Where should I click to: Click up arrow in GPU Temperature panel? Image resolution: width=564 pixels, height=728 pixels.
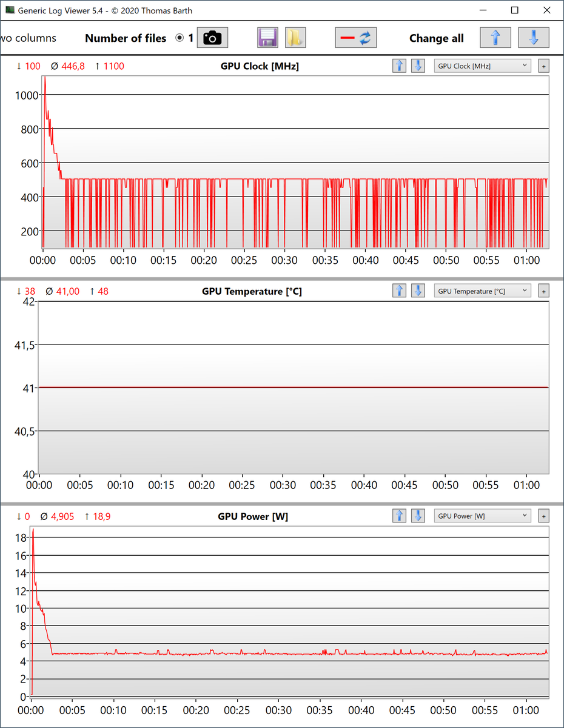[x=399, y=291]
